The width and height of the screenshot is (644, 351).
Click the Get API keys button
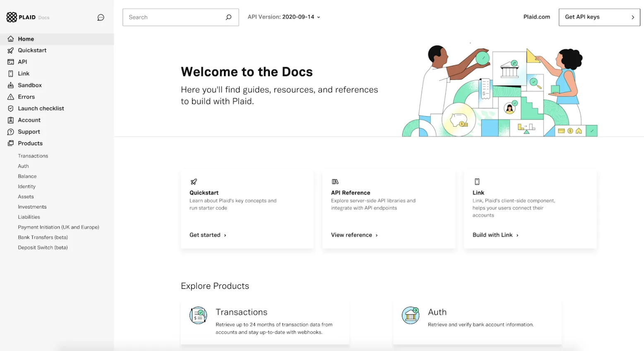click(599, 17)
